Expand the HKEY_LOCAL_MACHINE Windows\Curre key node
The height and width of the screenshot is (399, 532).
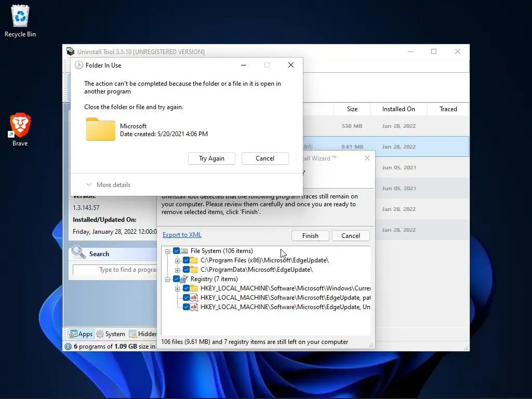[x=177, y=289]
